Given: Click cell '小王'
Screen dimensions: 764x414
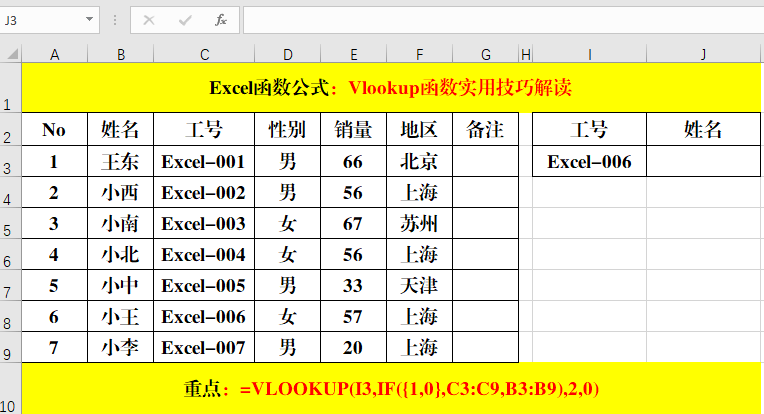Looking at the screenshot, I should click(x=121, y=316).
